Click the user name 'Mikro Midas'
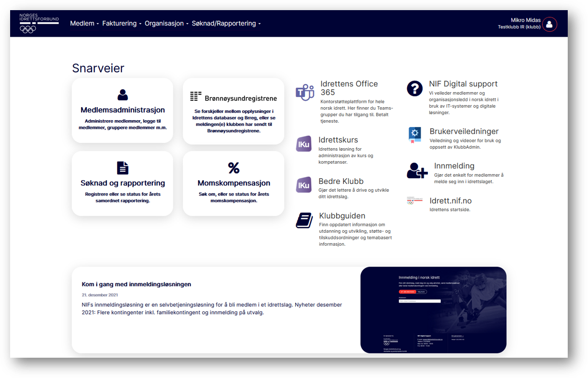The width and height of the screenshot is (588, 378). (x=526, y=20)
